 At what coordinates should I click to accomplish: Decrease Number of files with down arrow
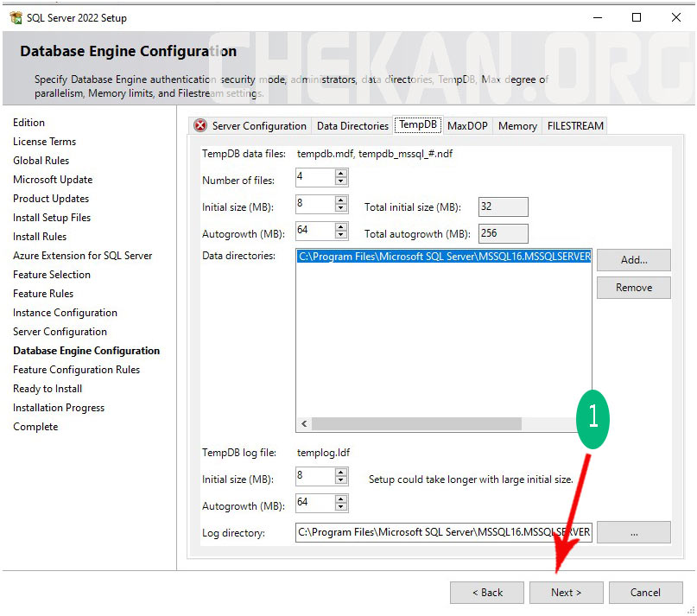point(341,181)
